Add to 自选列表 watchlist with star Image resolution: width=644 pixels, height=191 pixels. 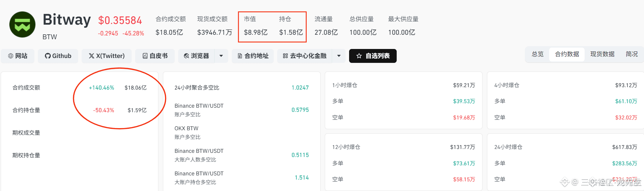click(373, 56)
